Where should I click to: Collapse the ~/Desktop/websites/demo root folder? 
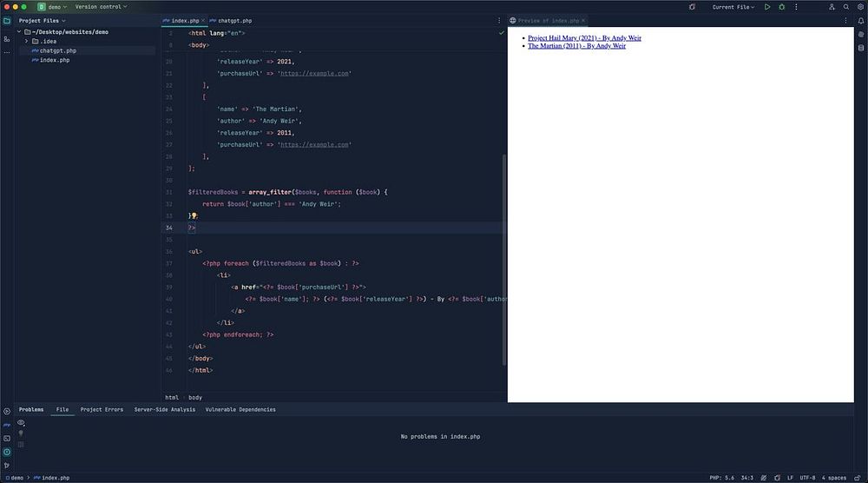[19, 31]
